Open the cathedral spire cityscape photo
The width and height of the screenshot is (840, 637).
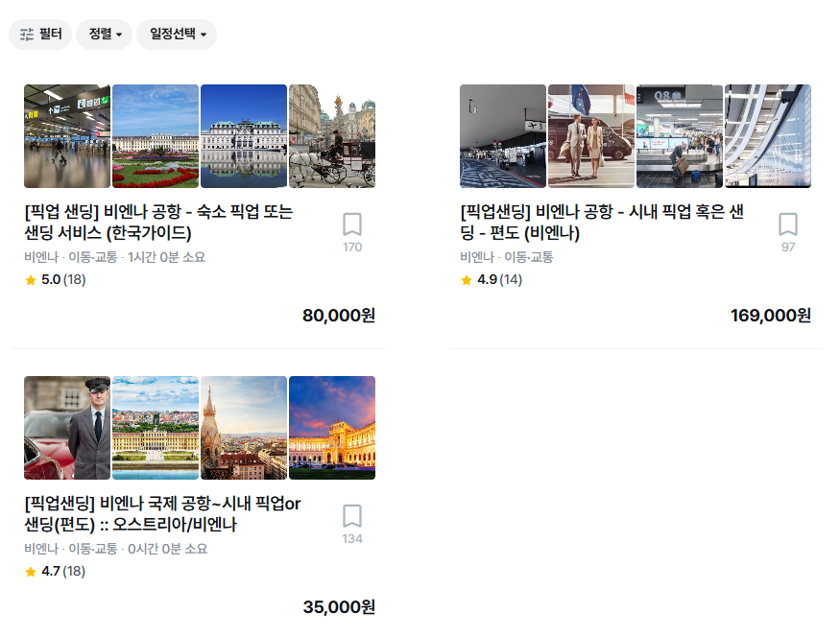coord(244,428)
